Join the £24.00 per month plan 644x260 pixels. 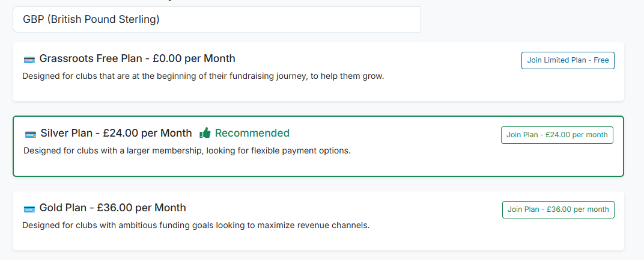click(557, 135)
